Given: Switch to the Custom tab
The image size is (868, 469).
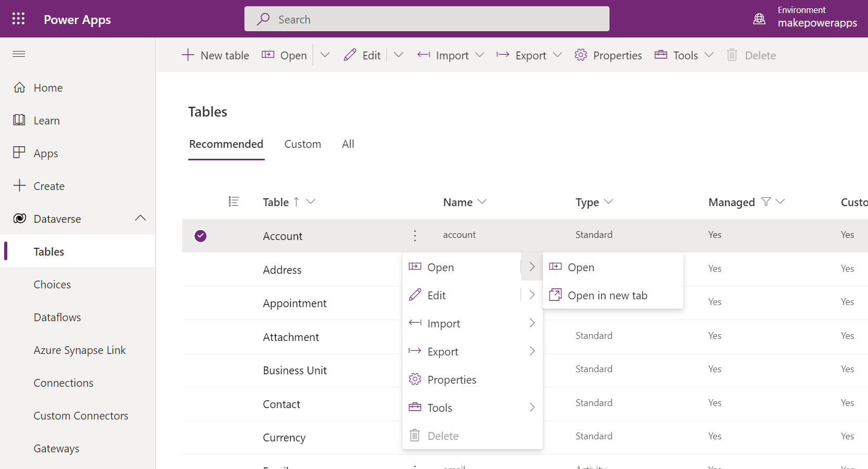Looking at the screenshot, I should [302, 144].
